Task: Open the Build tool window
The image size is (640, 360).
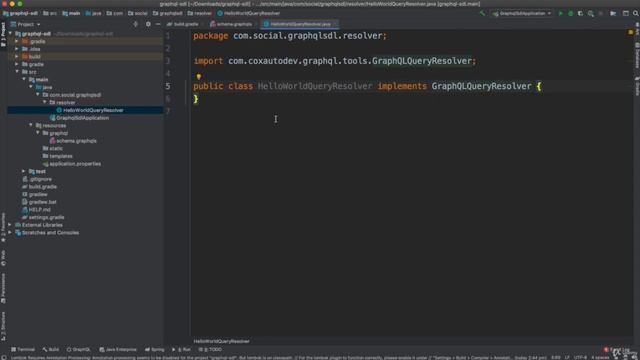Action: [51, 349]
